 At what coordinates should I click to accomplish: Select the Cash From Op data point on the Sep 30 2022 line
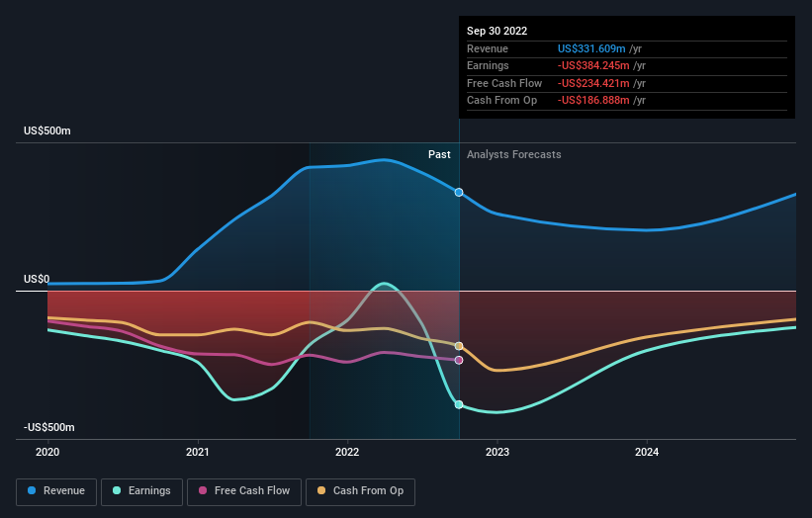pos(459,346)
